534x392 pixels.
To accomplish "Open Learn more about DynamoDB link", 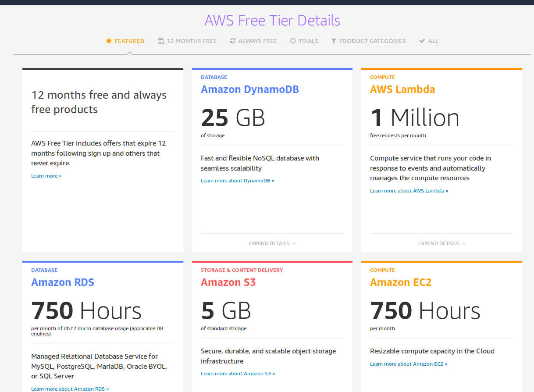I will click(237, 181).
